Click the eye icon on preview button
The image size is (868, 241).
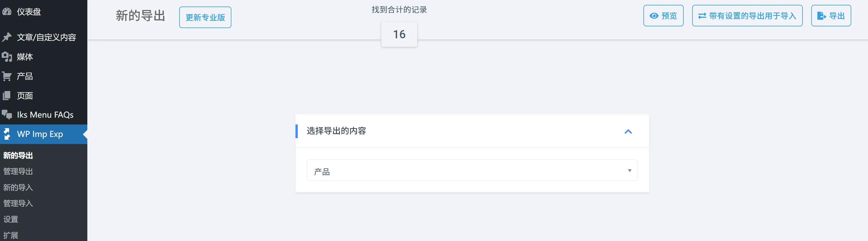tap(654, 16)
